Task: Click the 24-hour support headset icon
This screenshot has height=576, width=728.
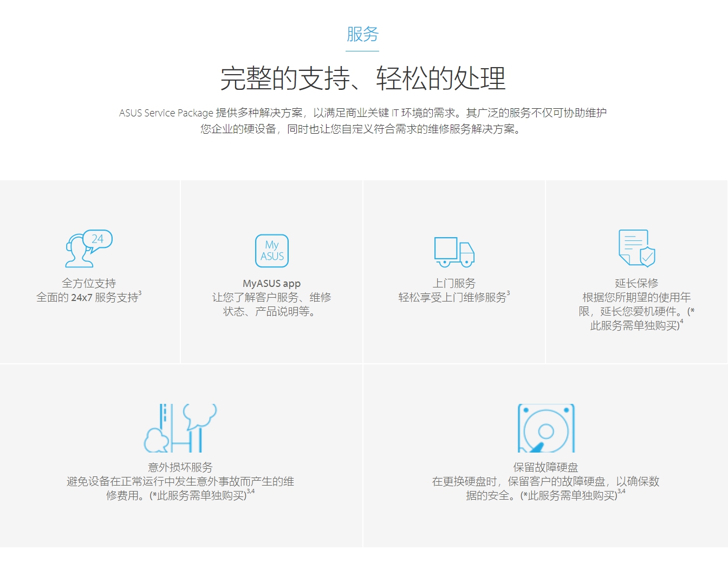Action: coord(89,248)
